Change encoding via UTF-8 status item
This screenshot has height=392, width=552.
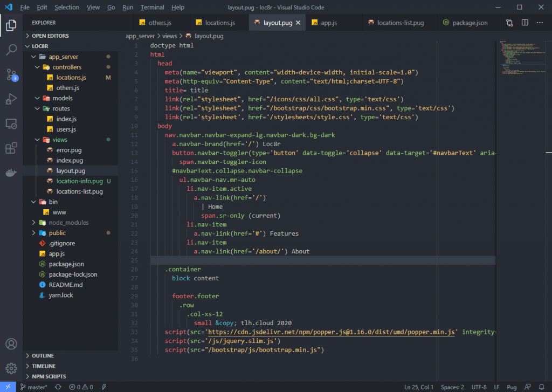click(x=479, y=387)
